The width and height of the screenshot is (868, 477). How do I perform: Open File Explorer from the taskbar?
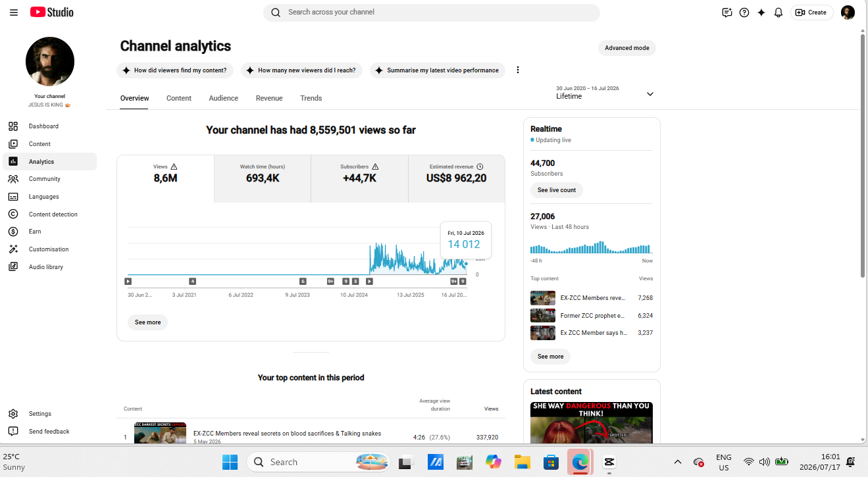[x=522, y=463]
